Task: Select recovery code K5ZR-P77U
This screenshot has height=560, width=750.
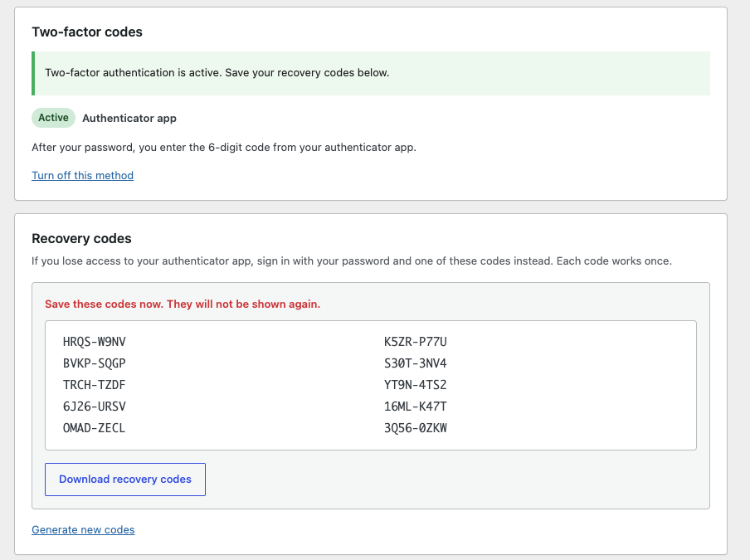Action: click(416, 342)
